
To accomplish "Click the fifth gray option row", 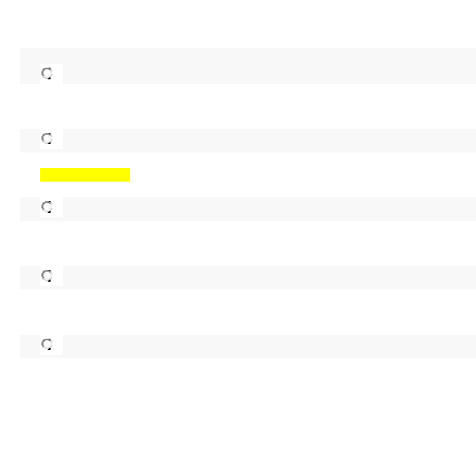I will click(x=248, y=346).
